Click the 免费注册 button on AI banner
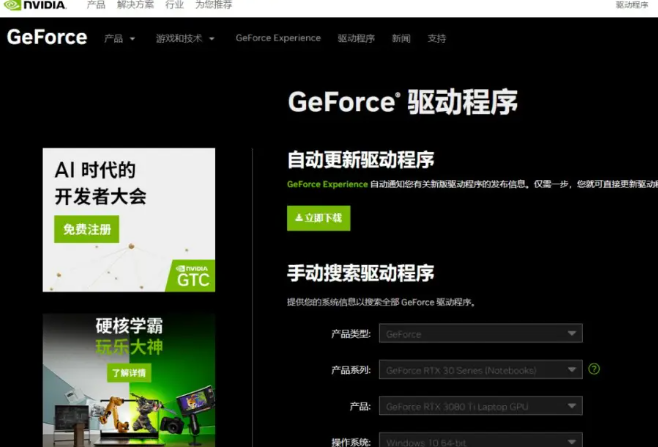The image size is (658, 447). (86, 229)
